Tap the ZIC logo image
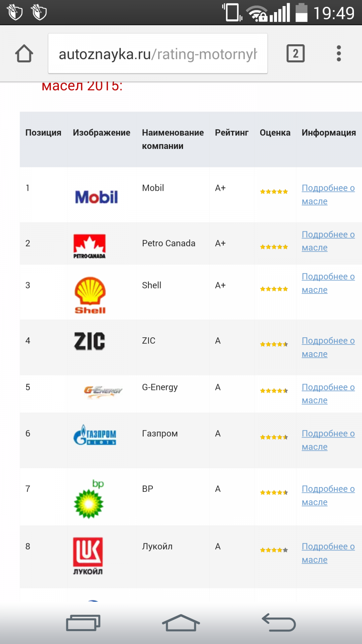The width and height of the screenshot is (362, 644). 90,341
